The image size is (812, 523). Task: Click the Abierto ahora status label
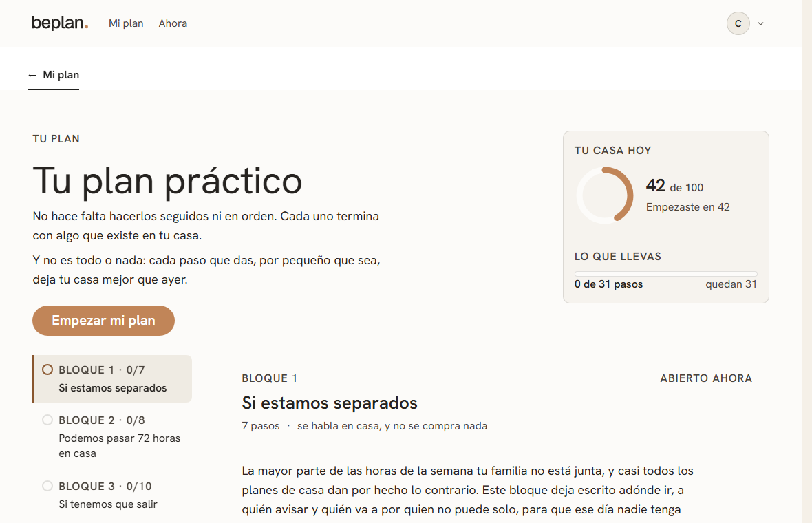pyautogui.click(x=706, y=378)
